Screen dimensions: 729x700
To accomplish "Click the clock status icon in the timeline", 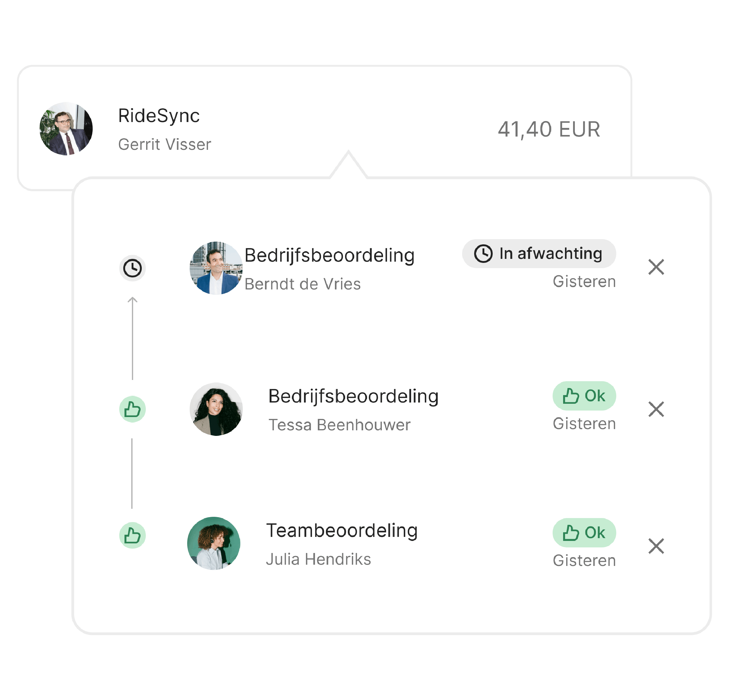I will (x=133, y=268).
